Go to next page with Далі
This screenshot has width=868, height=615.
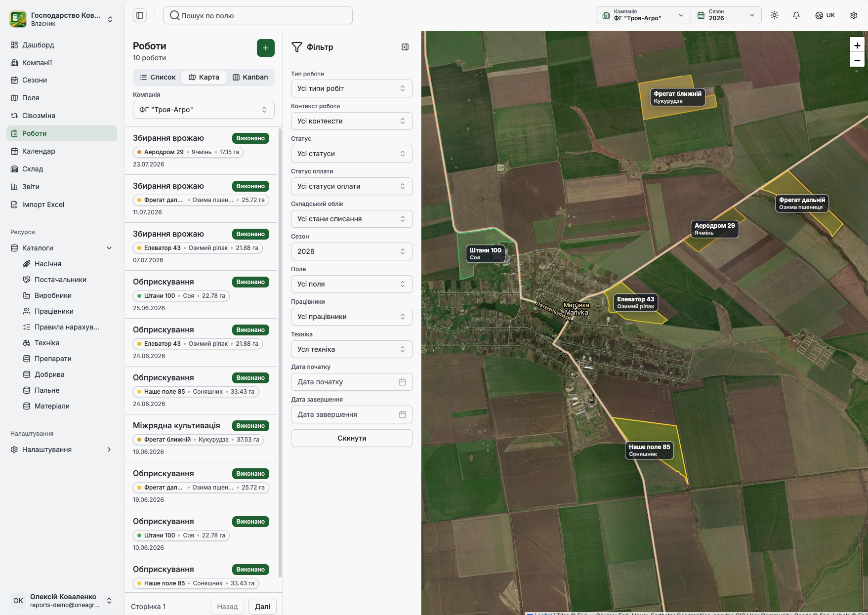(262, 607)
